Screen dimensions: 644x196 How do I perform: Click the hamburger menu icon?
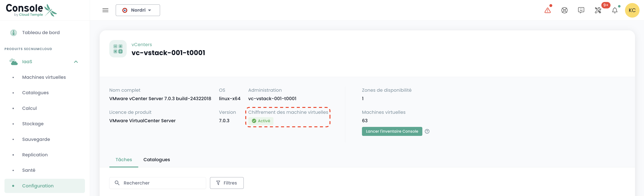point(105,10)
